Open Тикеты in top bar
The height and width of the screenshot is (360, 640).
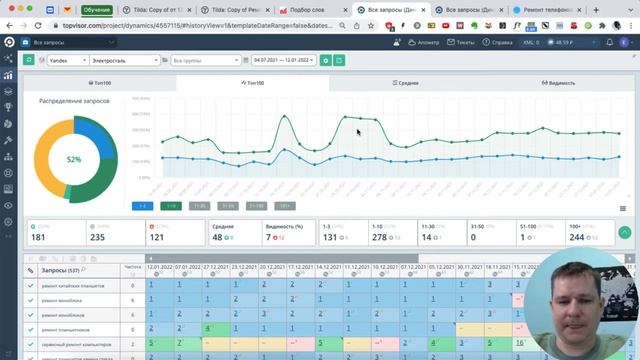(460, 42)
